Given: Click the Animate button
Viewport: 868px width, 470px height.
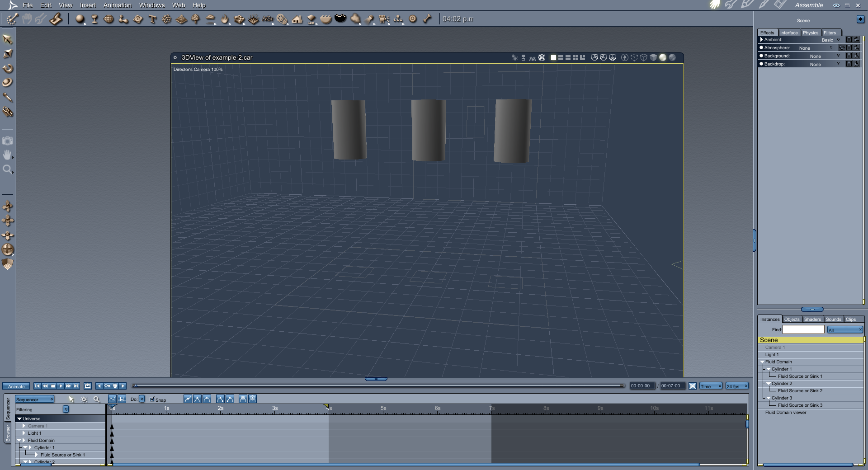Looking at the screenshot, I should (16, 386).
